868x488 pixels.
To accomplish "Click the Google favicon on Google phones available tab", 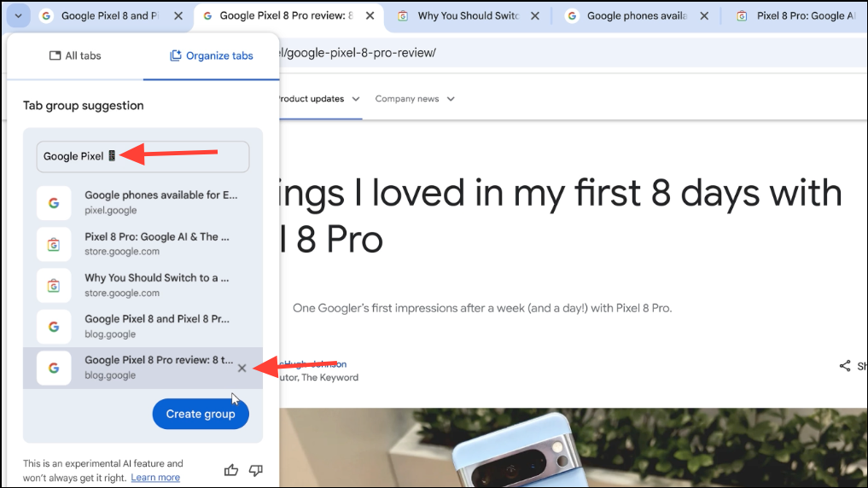I will click(x=572, y=16).
